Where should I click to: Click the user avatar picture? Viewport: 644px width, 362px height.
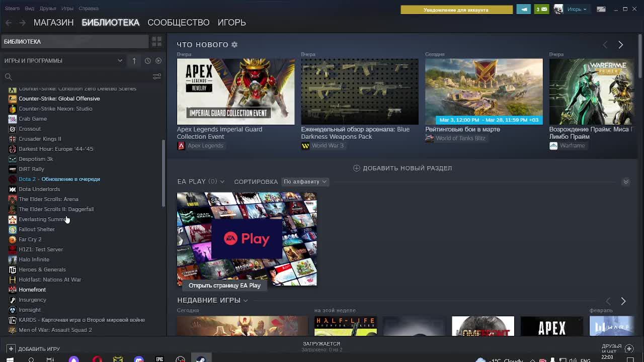(x=558, y=9)
